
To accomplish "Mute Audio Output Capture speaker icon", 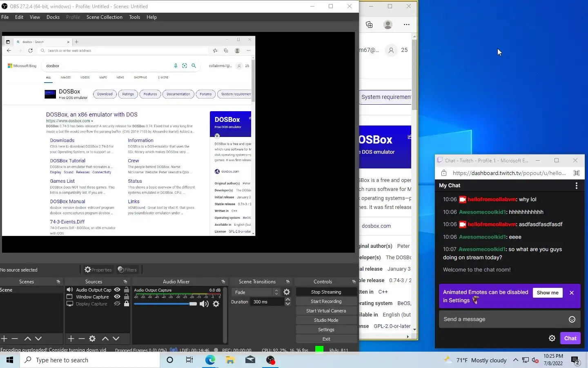I will coord(204,304).
